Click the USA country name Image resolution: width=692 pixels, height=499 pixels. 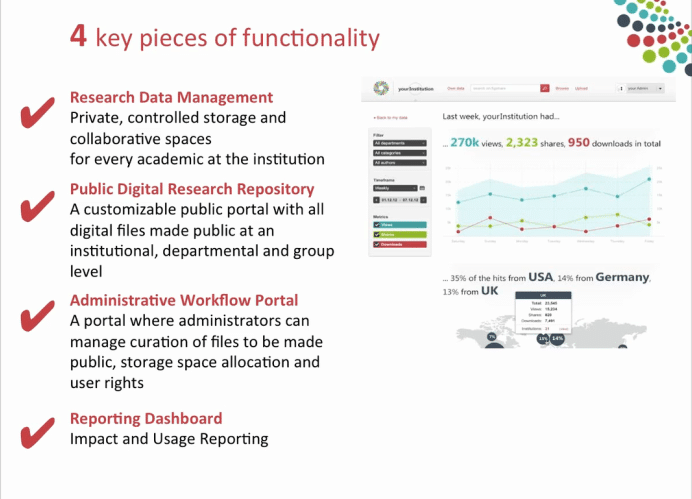pyautogui.click(x=541, y=277)
